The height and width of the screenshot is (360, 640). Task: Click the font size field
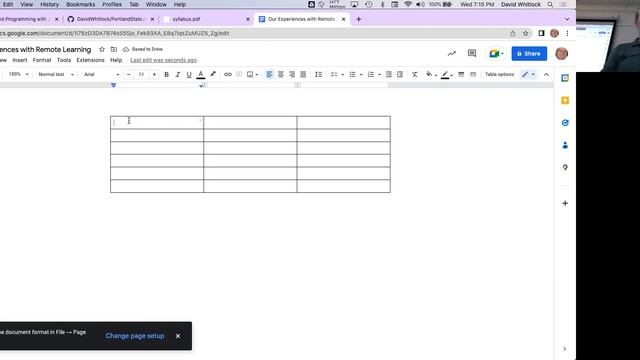pos(141,74)
